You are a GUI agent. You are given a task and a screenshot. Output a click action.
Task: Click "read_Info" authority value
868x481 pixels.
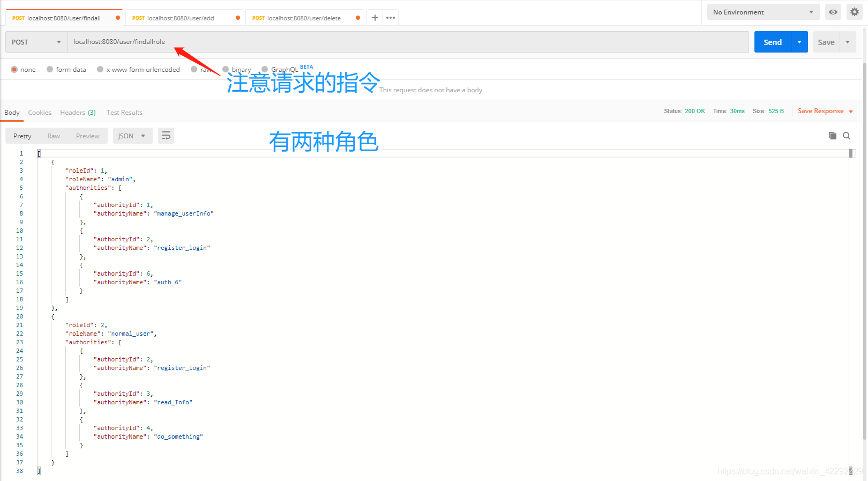click(x=173, y=402)
